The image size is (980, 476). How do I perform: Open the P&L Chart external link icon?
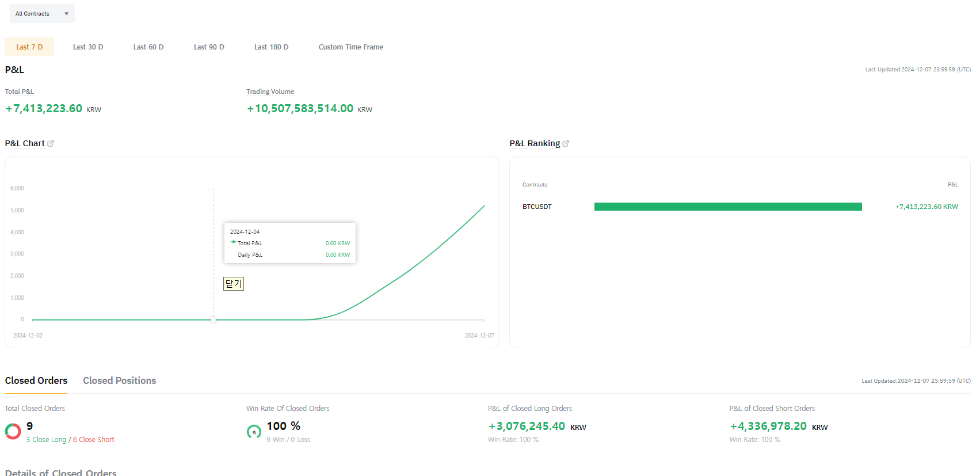point(51,143)
